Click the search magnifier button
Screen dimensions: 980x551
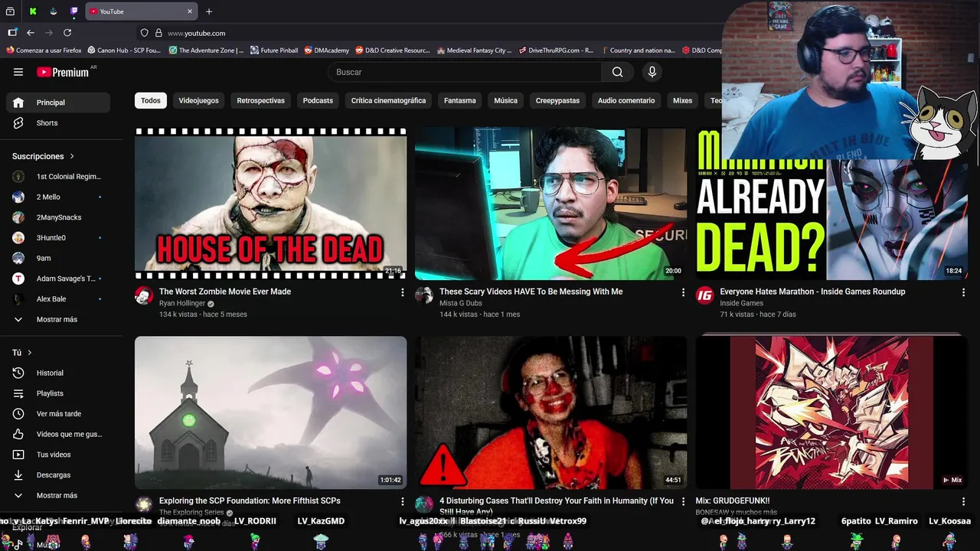click(617, 72)
